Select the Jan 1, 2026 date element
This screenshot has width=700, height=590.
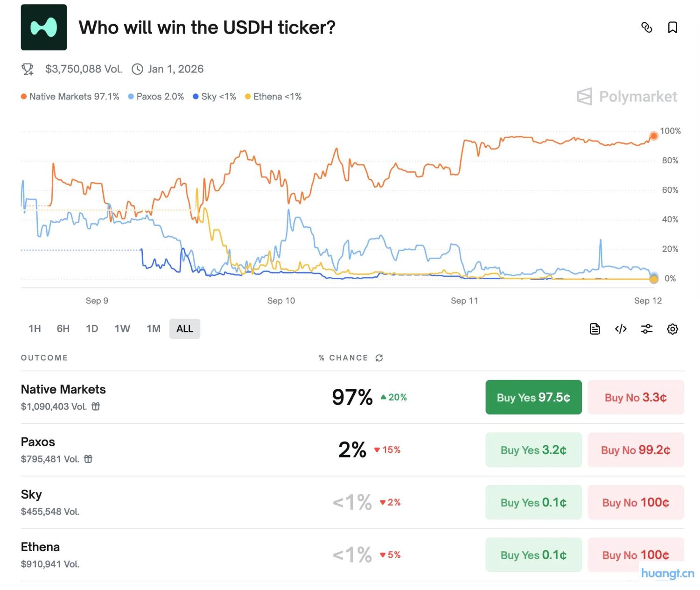coord(175,69)
